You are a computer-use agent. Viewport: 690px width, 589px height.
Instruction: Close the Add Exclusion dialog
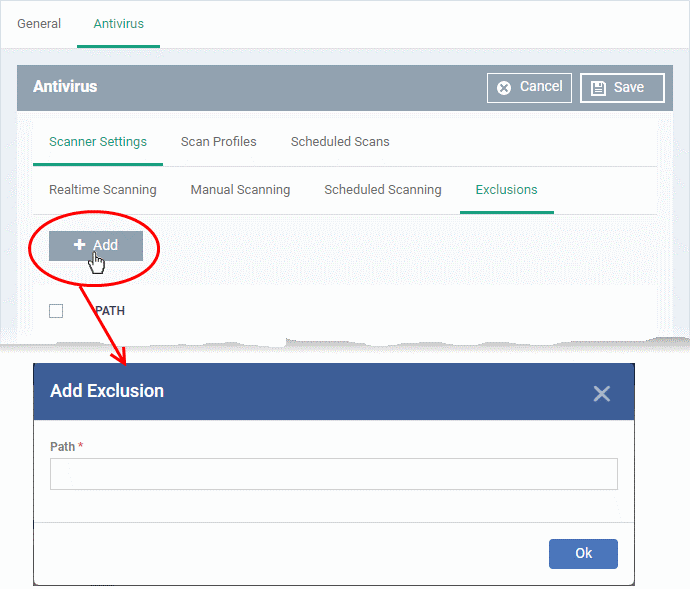(601, 394)
